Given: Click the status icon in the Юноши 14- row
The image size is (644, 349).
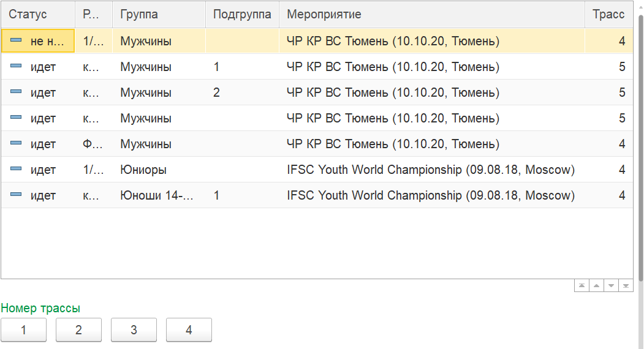Looking at the screenshot, I should 17,195.
